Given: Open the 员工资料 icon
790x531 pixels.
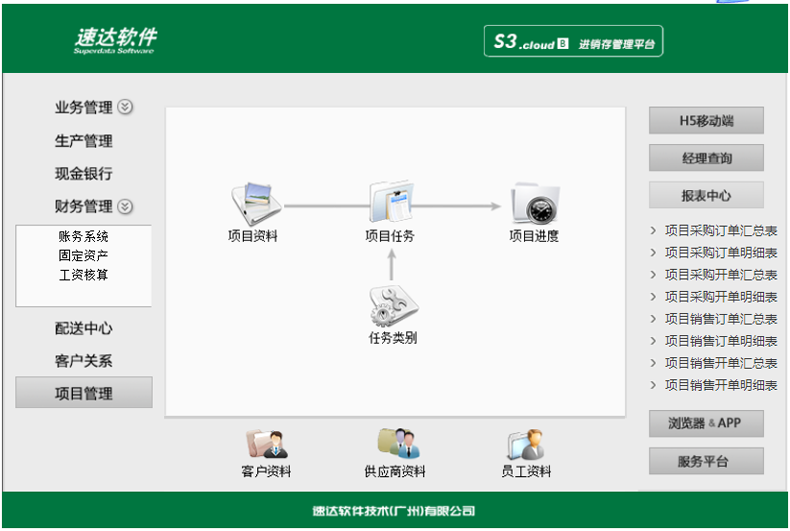Looking at the screenshot, I should tap(526, 444).
